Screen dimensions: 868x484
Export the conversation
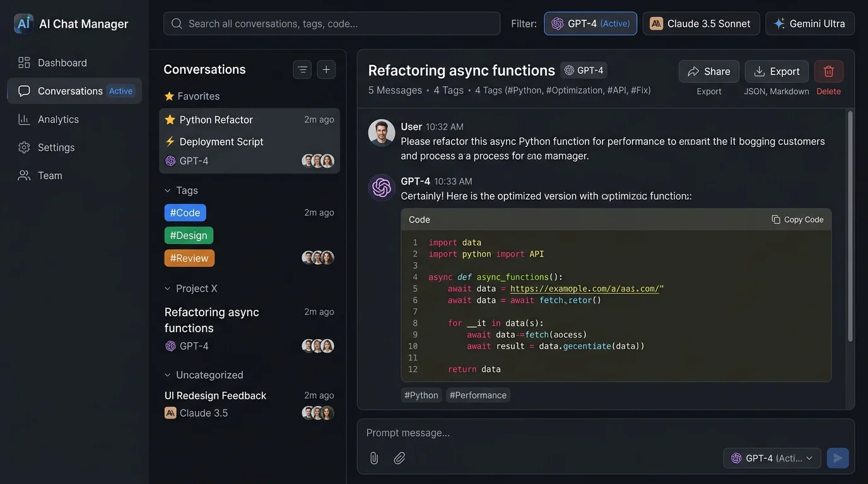(777, 71)
